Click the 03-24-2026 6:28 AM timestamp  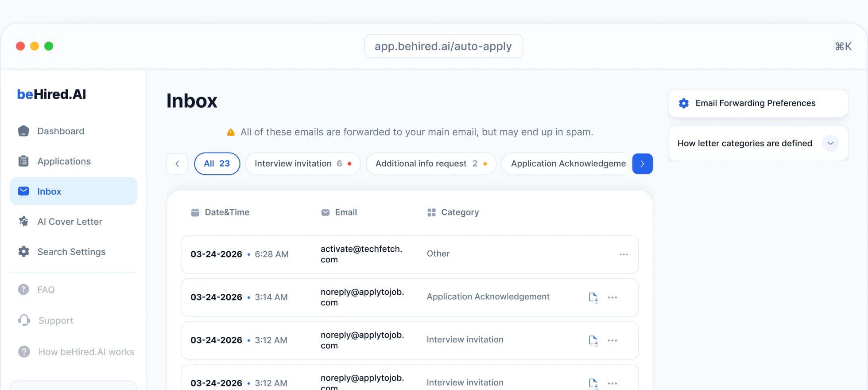coord(240,254)
